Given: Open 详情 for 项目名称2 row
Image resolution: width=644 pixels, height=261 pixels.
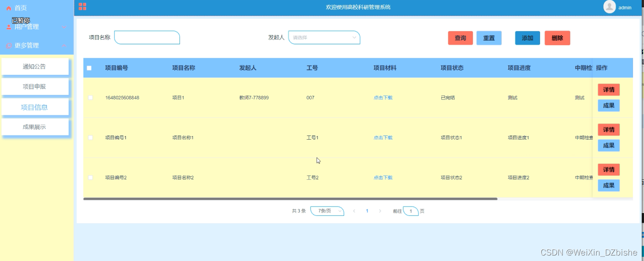Looking at the screenshot, I should 609,170.
